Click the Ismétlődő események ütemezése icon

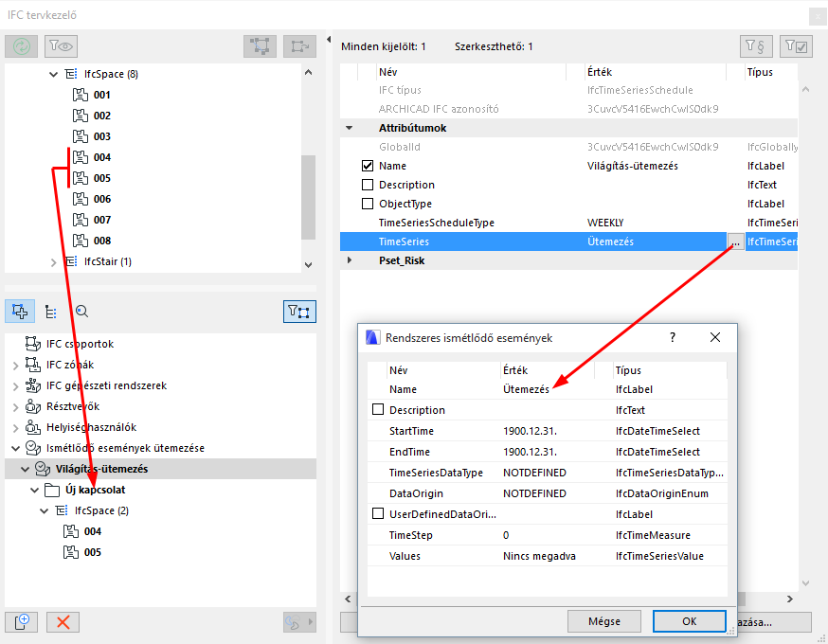click(33, 448)
